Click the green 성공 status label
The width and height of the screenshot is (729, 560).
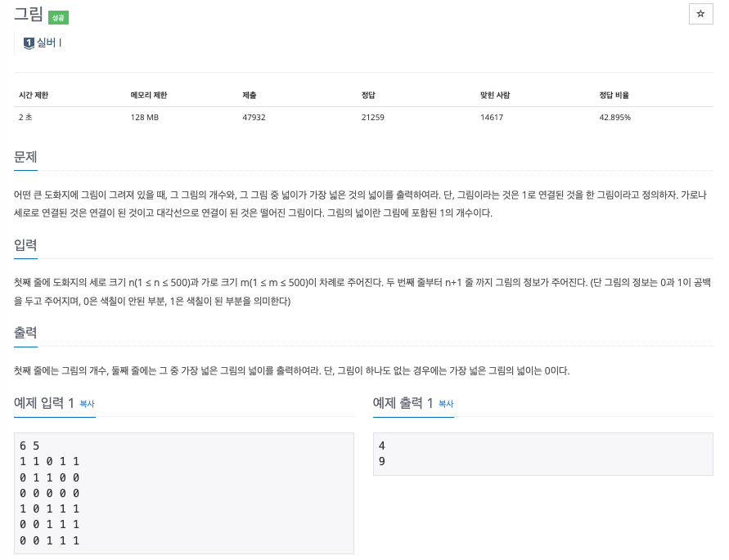59,18
